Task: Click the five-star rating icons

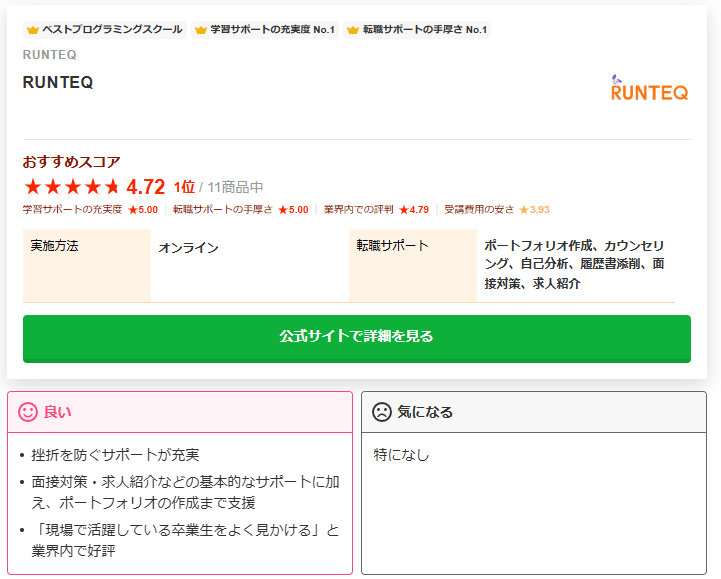Action: click(x=72, y=187)
